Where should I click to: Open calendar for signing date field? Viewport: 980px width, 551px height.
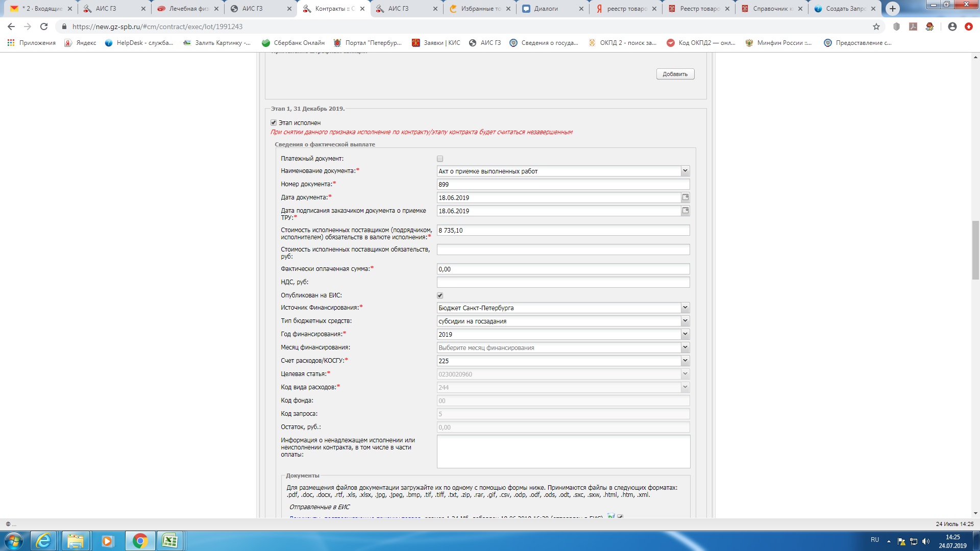685,211
